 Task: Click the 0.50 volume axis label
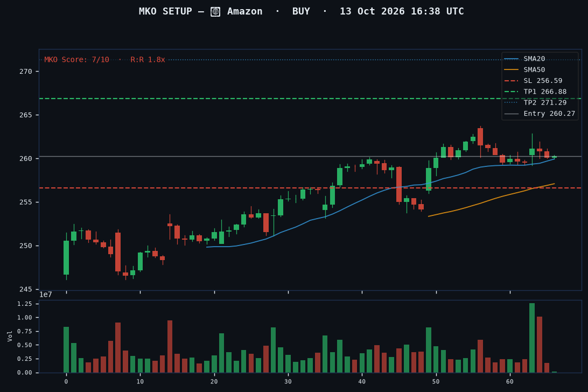25,345
